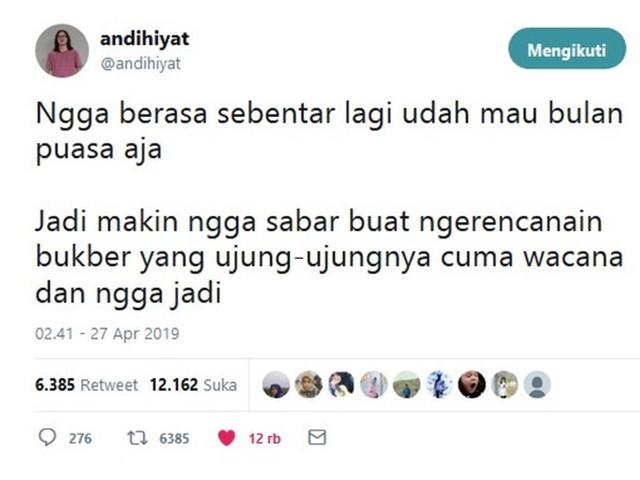This screenshot has width=640, height=480.
Task: Open the 02.41 - 27 Apr 2019 timestamp
Action: (107, 333)
